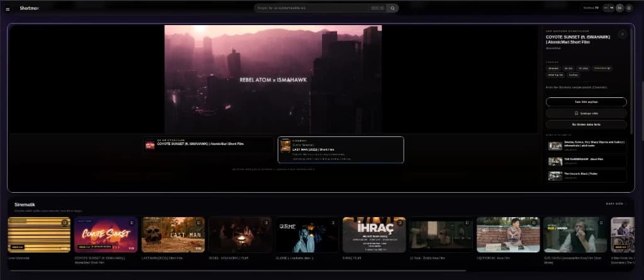Open the LAST MAN carousel thumbnail
The width and height of the screenshot is (644, 280).
click(173, 235)
